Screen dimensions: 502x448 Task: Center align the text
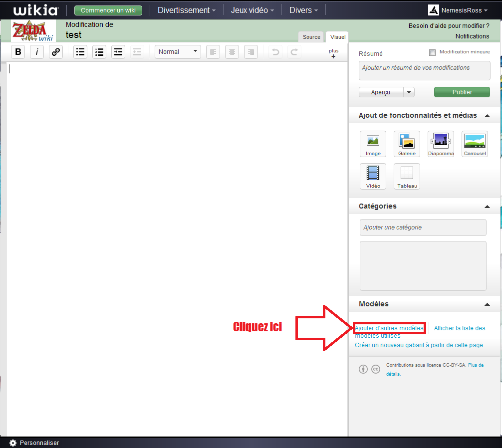[232, 52]
